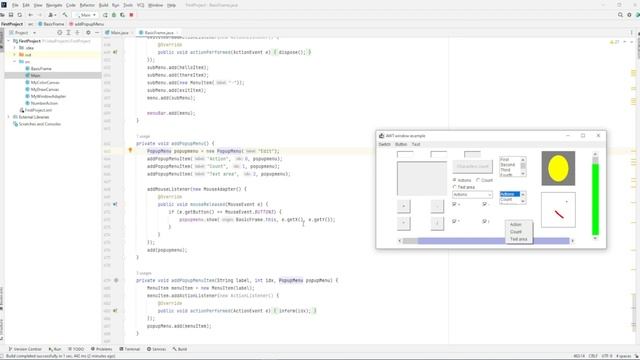Expand the .idea folder node
This screenshot has width=640, height=360.
click(x=15, y=48)
